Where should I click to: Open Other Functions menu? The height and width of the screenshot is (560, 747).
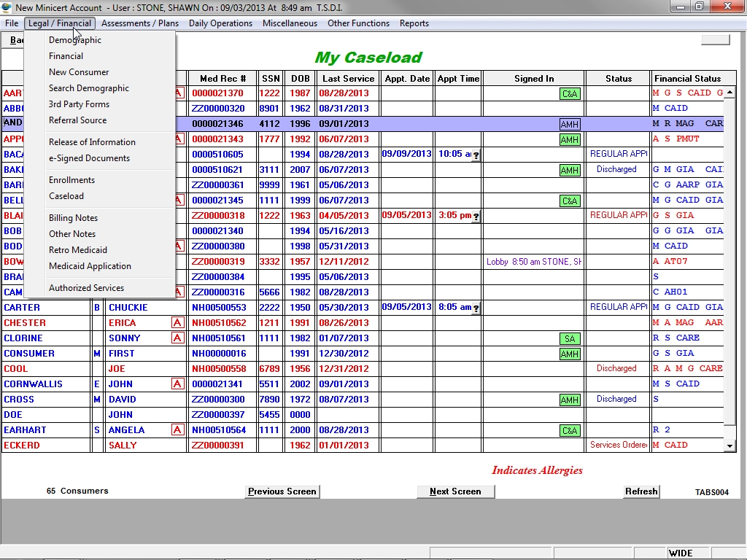[358, 23]
